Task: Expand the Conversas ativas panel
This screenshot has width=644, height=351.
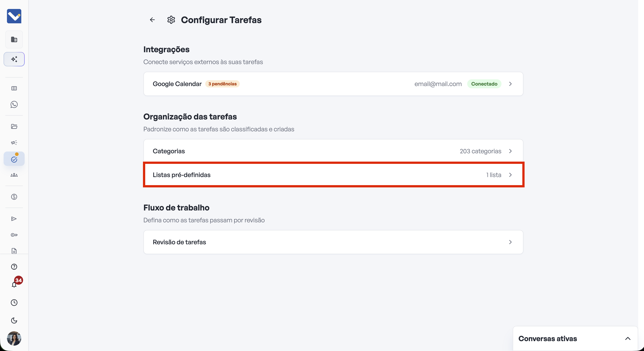Action: pos(628,339)
